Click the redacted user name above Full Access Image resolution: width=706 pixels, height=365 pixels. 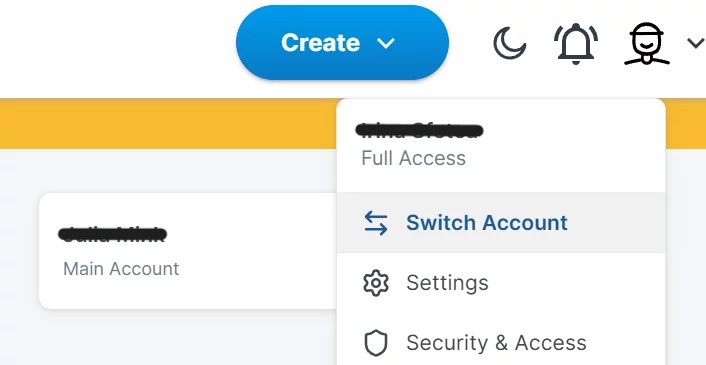pos(419,131)
